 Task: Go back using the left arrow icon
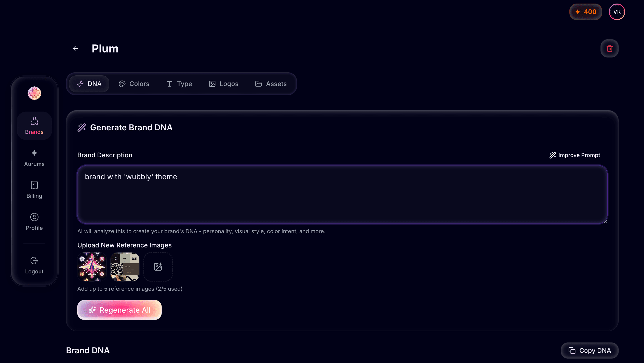pyautogui.click(x=75, y=48)
